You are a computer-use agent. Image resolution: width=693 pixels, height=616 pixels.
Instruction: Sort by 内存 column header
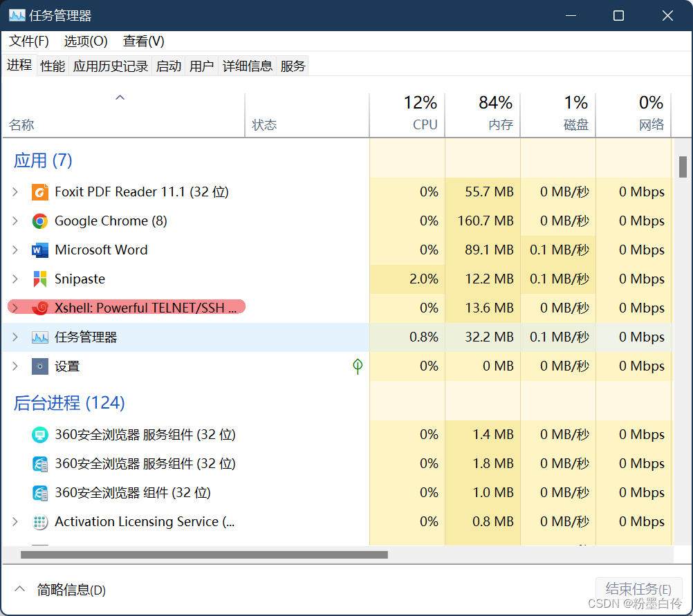(x=483, y=115)
